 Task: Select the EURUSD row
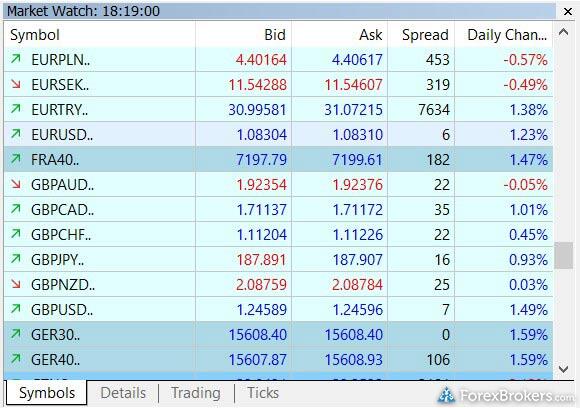tap(278, 134)
